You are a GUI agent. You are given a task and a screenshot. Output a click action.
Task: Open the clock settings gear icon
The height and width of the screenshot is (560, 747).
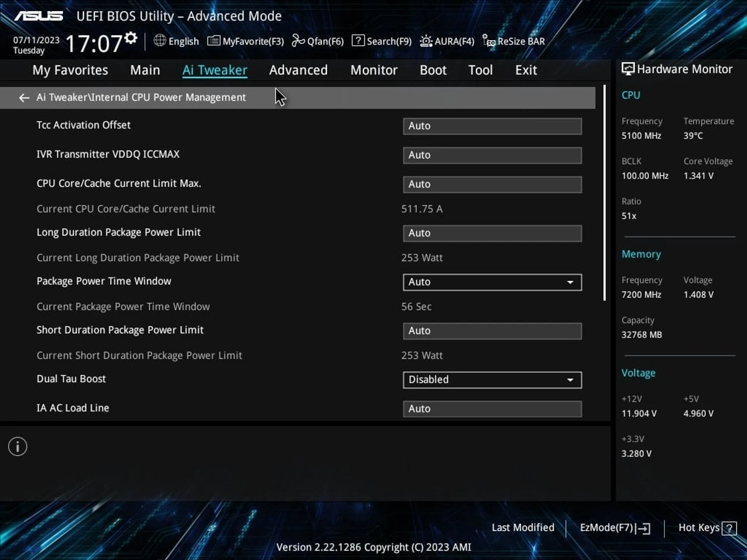(x=131, y=38)
